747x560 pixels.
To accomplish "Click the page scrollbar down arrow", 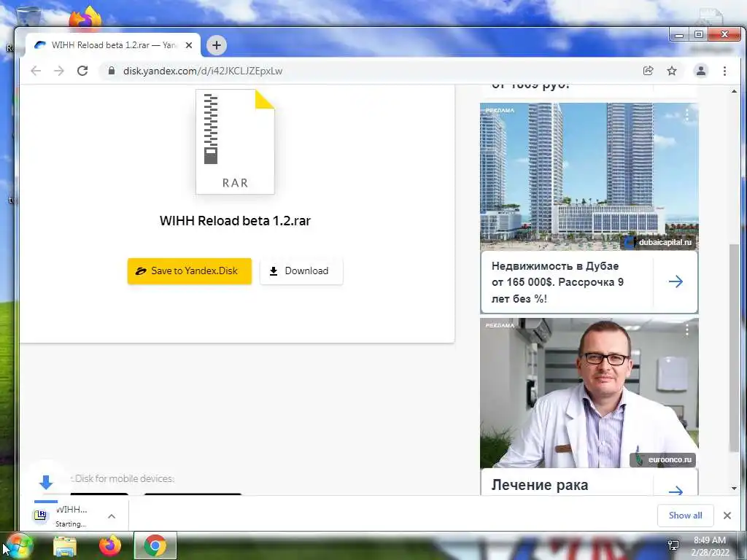I will click(x=734, y=489).
